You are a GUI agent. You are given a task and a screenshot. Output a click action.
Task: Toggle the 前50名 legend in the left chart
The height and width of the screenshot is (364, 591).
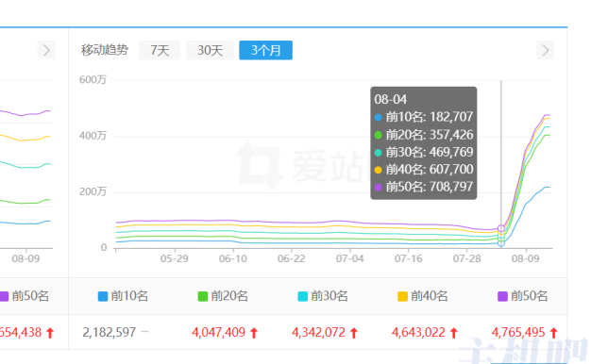(25, 296)
